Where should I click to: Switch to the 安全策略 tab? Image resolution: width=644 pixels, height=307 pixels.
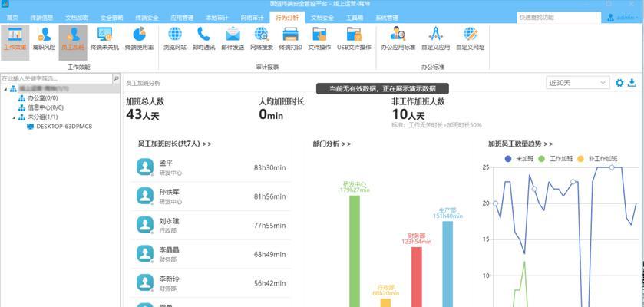coord(112,18)
